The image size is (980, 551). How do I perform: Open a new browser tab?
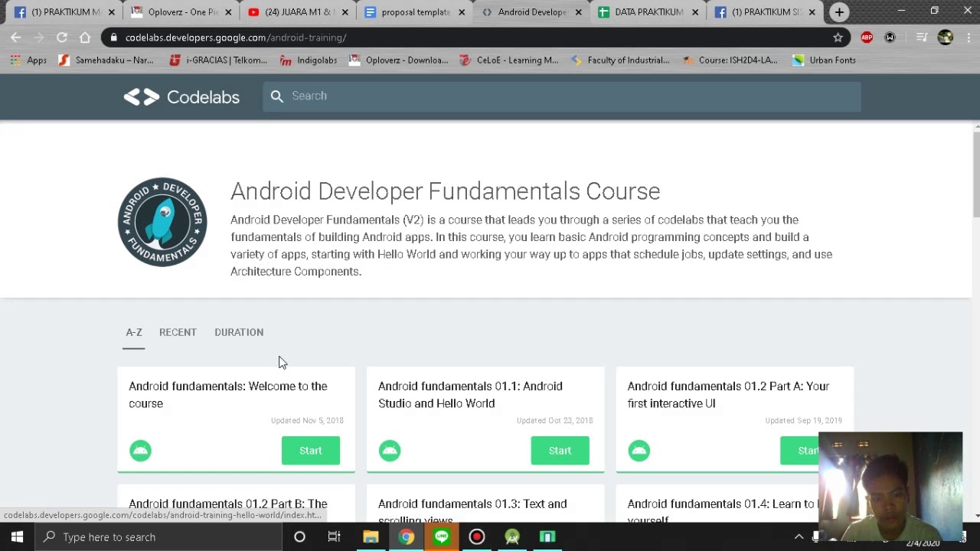coord(839,12)
